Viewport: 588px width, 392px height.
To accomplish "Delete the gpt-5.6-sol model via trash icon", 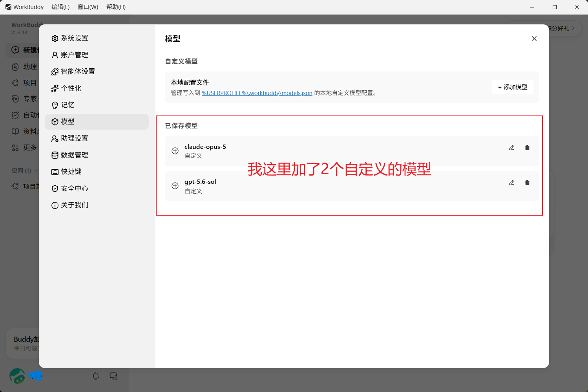I will point(527,183).
